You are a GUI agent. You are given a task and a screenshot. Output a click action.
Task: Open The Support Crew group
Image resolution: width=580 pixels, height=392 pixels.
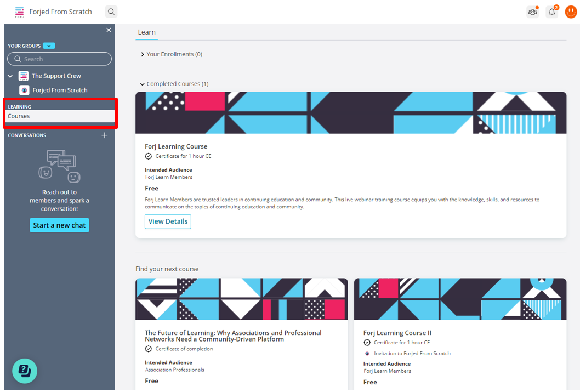(x=56, y=76)
